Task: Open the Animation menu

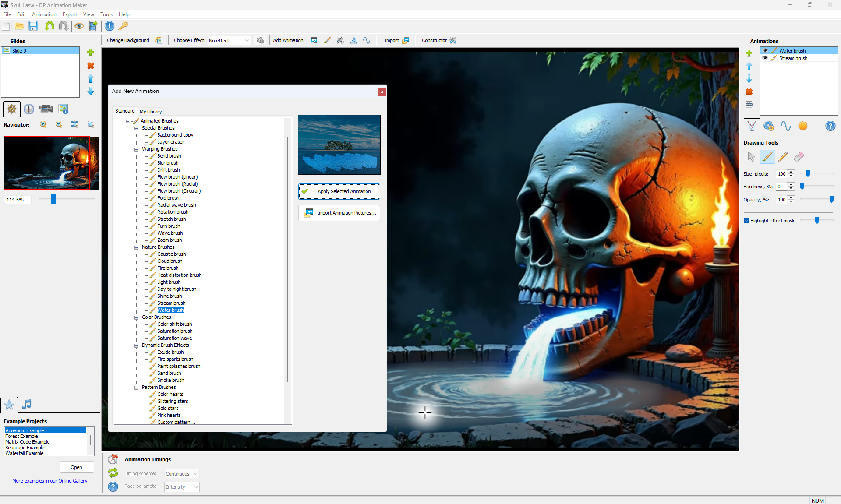Action: pyautogui.click(x=44, y=14)
